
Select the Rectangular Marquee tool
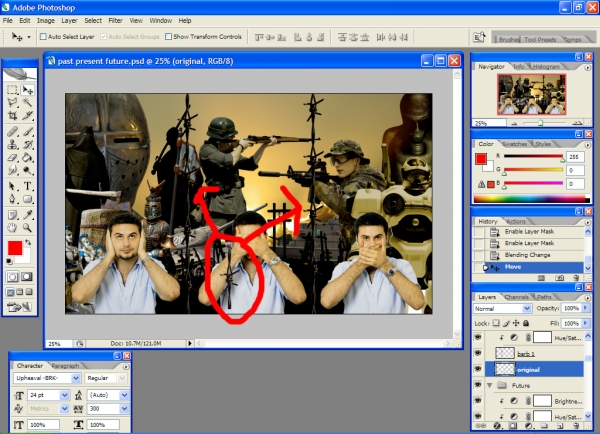[x=12, y=90]
